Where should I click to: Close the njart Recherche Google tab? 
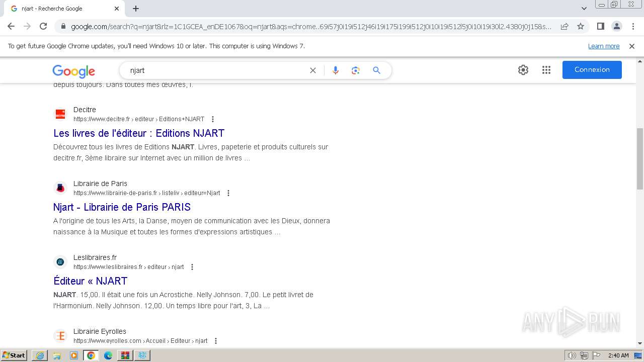116,9
